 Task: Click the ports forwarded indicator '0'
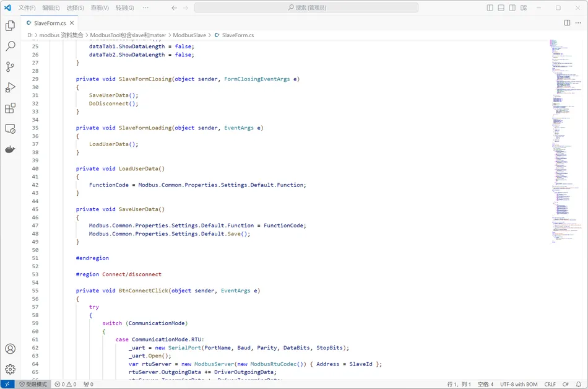tap(89, 384)
